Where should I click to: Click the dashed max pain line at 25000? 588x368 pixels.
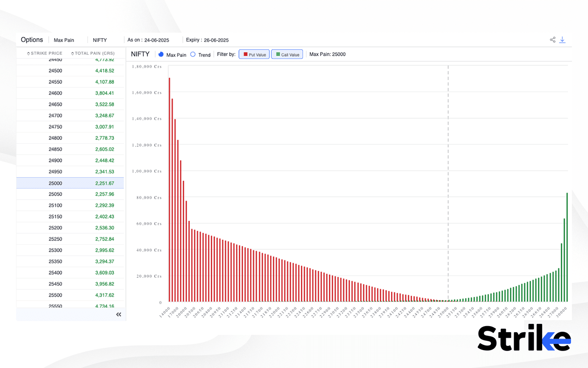click(x=448, y=184)
